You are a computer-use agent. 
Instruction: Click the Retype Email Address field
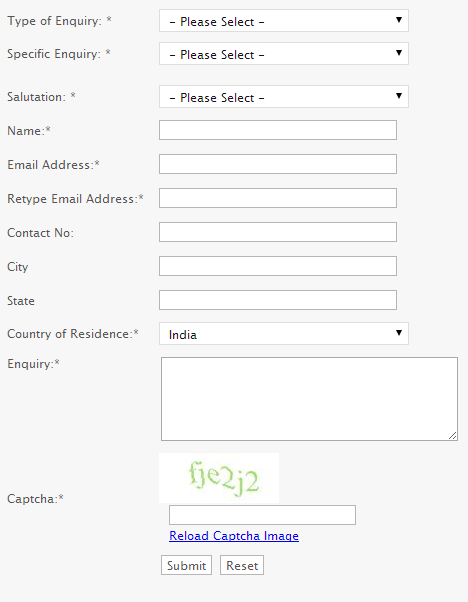pyautogui.click(x=278, y=198)
